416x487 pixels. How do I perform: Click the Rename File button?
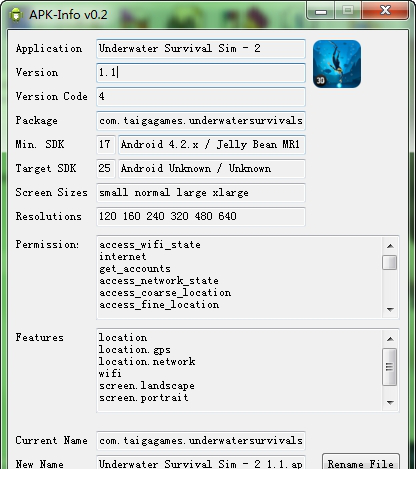[x=361, y=462]
